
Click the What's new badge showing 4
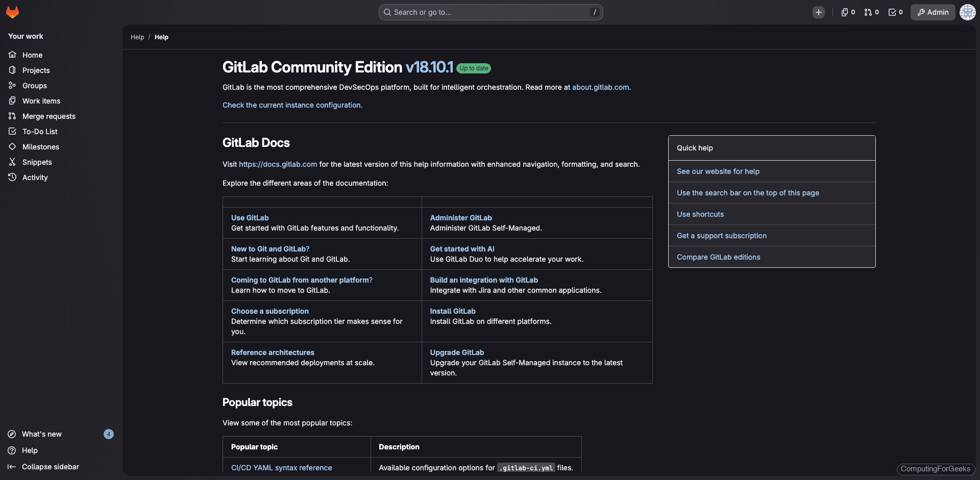click(x=108, y=434)
